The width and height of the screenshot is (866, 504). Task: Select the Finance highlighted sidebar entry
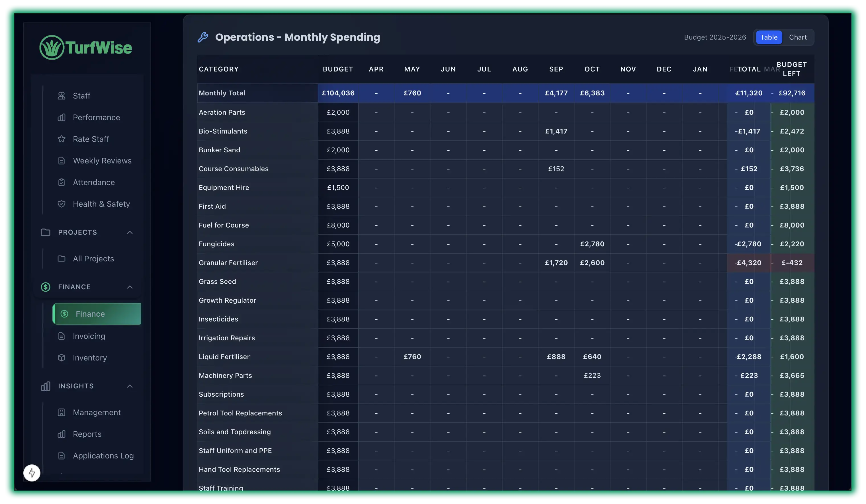pos(97,314)
